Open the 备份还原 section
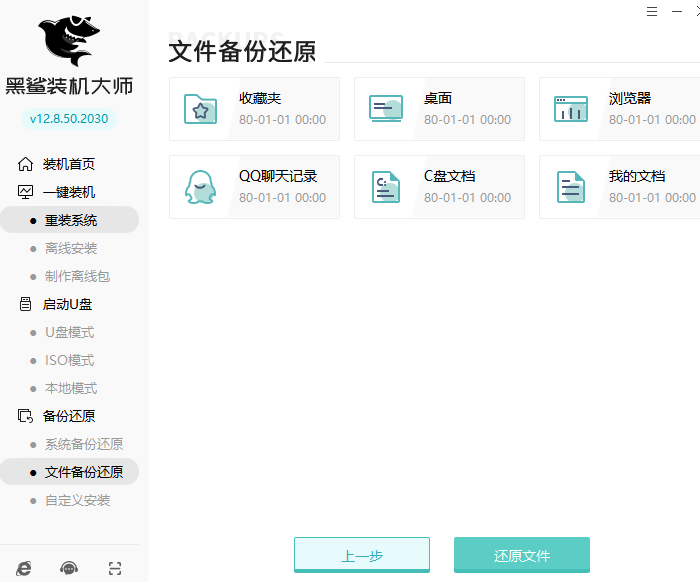This screenshot has height=582, width=700. point(69,416)
